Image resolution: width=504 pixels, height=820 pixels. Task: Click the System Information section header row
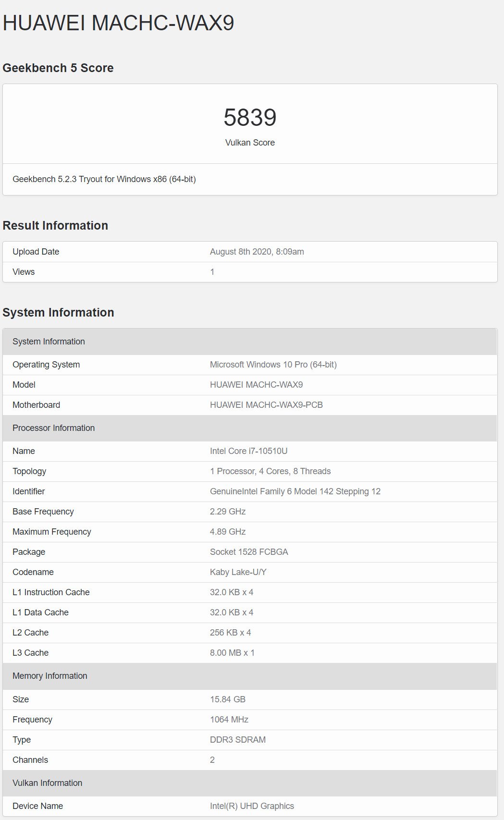[250, 342]
